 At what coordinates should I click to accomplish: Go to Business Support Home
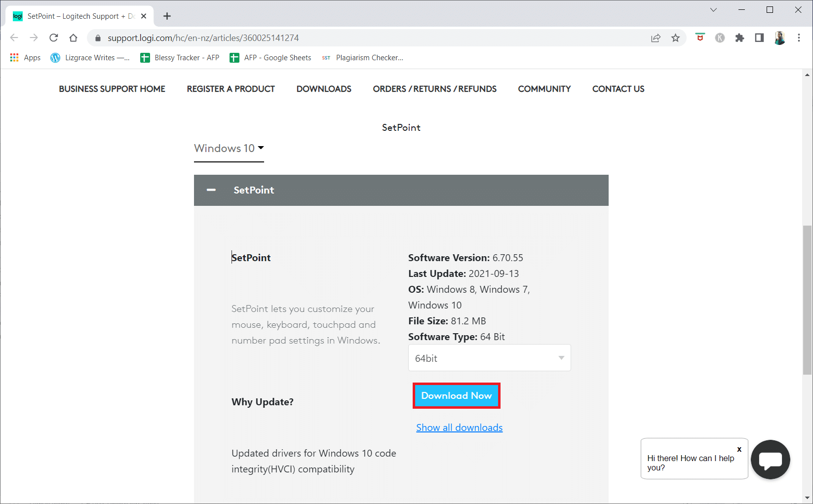click(112, 89)
